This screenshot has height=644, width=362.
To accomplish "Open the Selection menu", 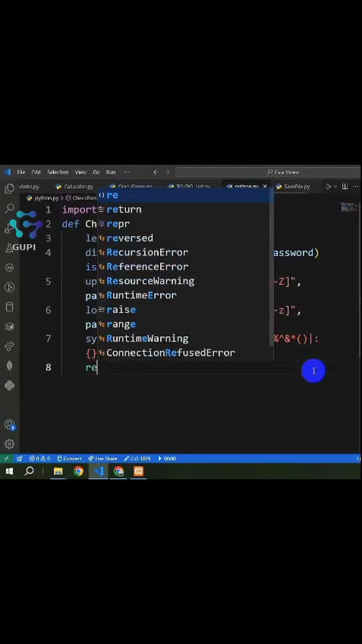I will click(x=58, y=172).
